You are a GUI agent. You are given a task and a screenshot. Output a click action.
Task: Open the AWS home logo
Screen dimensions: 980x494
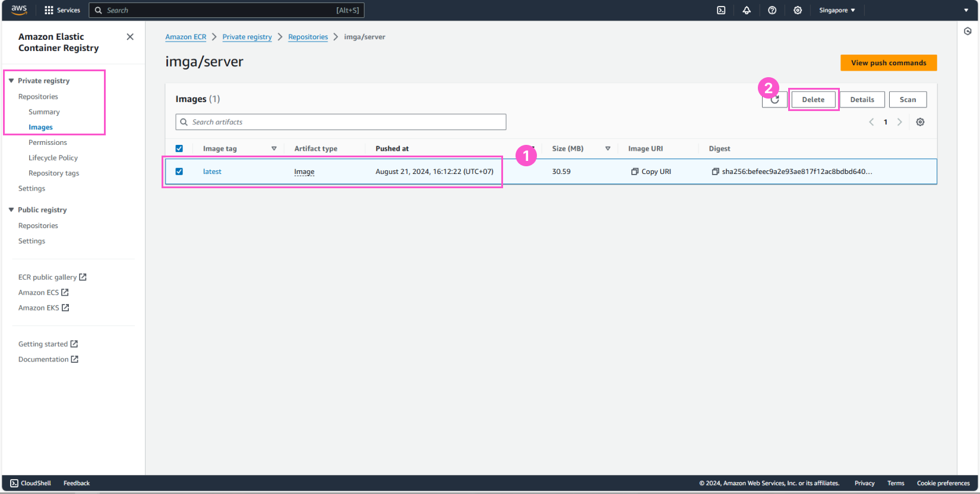point(19,10)
